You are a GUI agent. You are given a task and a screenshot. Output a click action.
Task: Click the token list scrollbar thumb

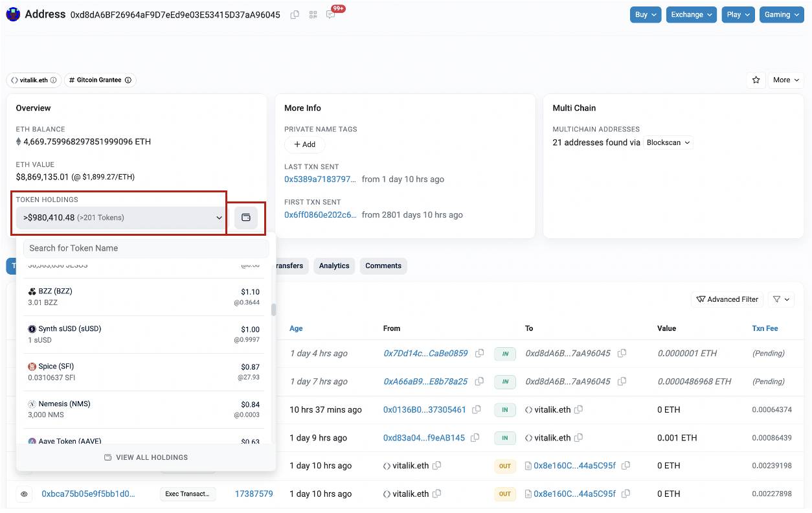273,310
